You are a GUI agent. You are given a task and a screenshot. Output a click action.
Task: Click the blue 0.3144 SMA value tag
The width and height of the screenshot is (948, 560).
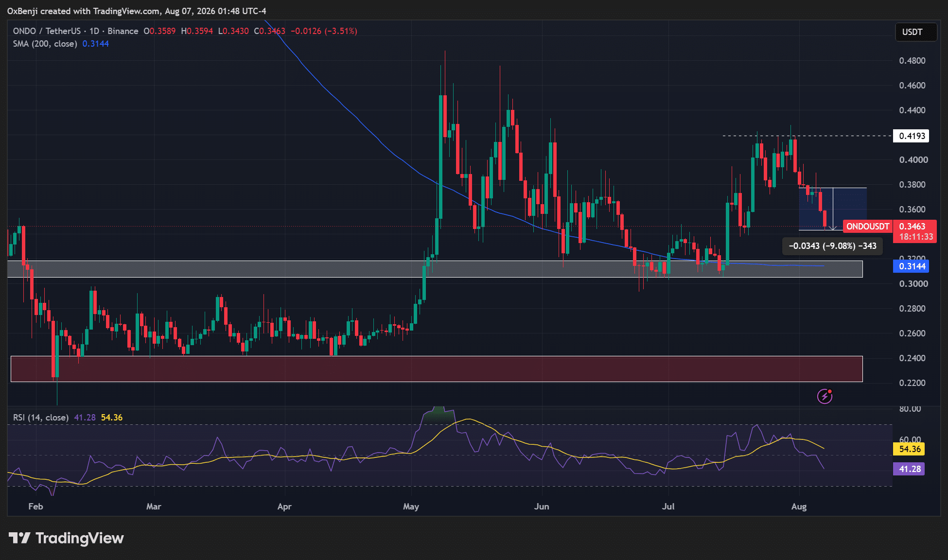911,266
